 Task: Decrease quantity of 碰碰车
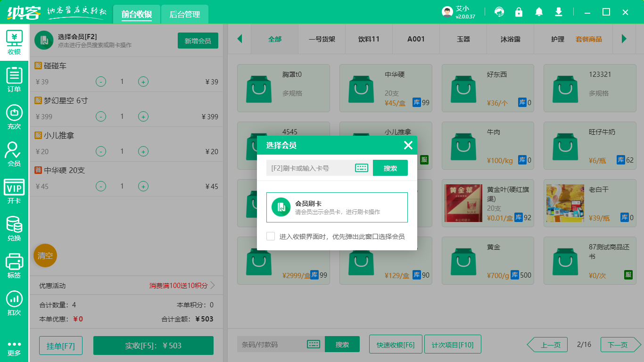coord(101,82)
